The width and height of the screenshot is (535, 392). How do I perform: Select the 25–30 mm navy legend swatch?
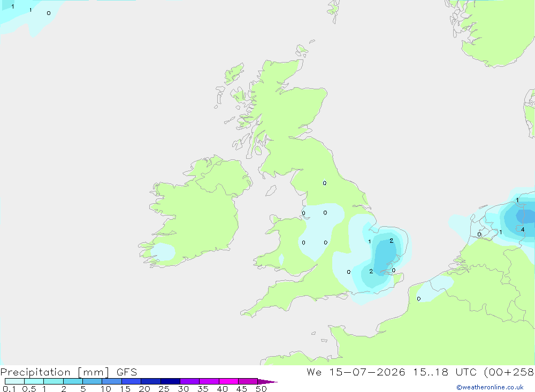click(170, 381)
